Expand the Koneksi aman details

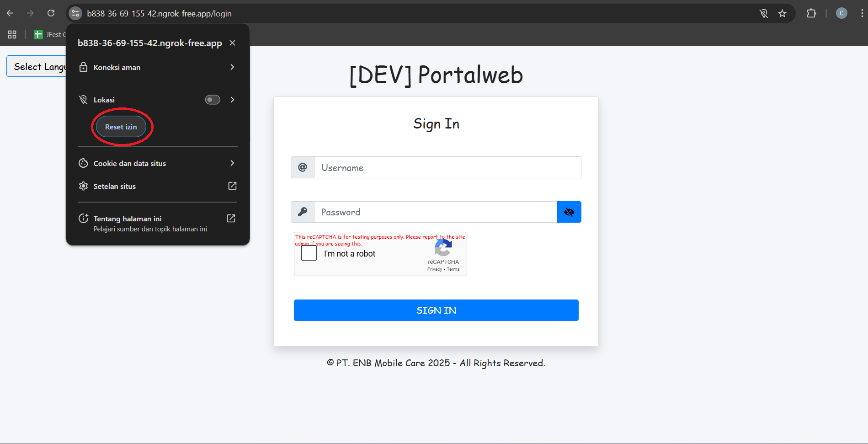[158, 67]
